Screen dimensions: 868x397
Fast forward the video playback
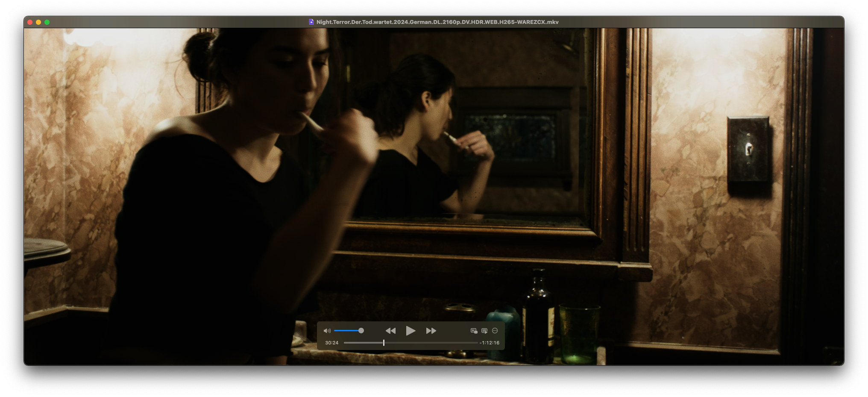tap(431, 331)
